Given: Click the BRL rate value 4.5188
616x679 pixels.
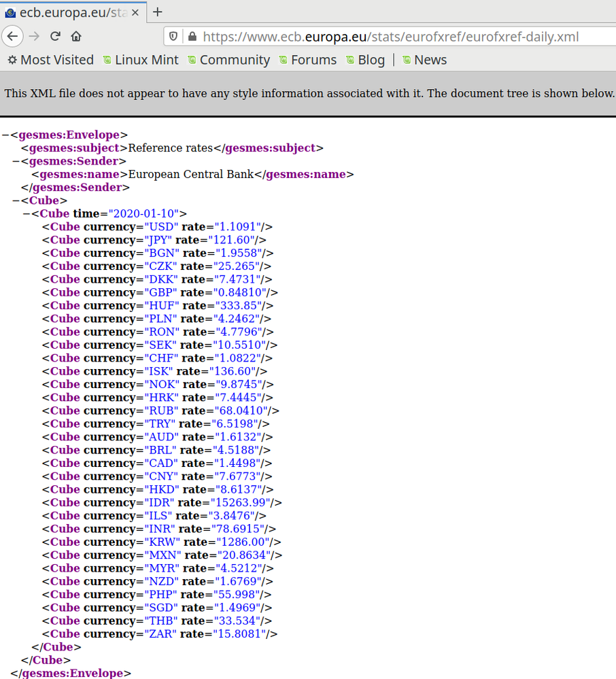Looking at the screenshot, I should (236, 450).
